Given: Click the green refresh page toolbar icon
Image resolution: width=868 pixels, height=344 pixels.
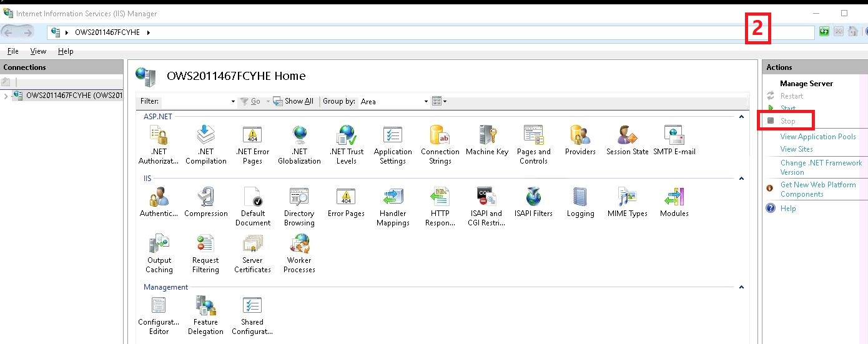Looking at the screenshot, I should tap(824, 32).
